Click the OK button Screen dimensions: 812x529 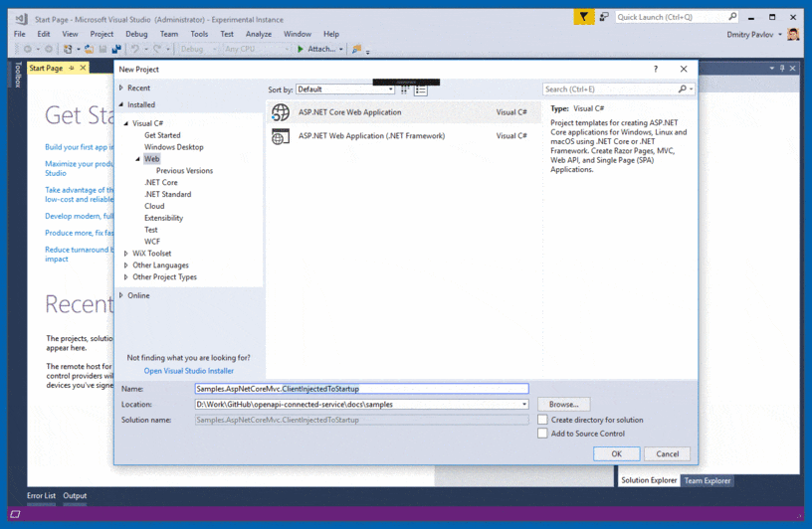point(616,454)
